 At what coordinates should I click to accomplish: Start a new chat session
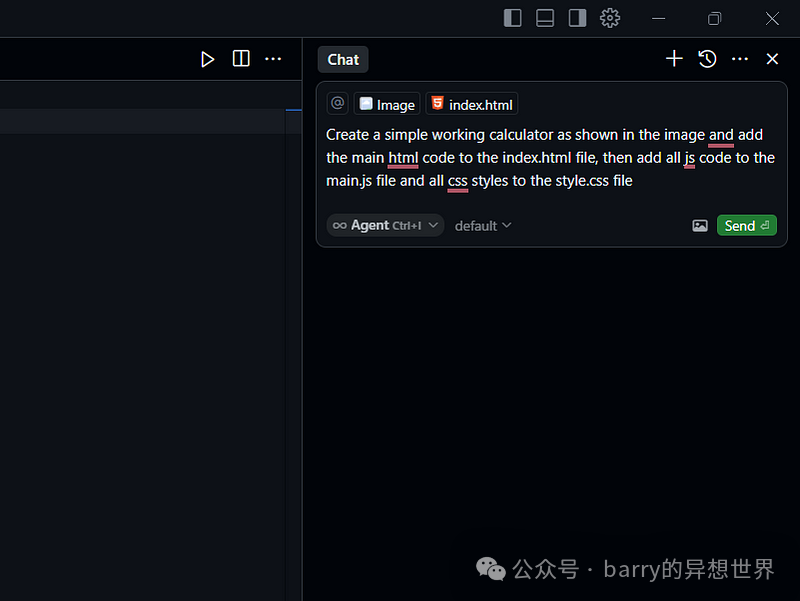tap(674, 59)
